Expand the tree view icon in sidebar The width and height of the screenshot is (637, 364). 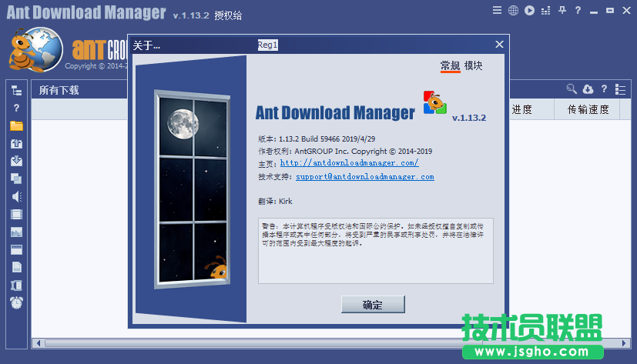click(16, 90)
